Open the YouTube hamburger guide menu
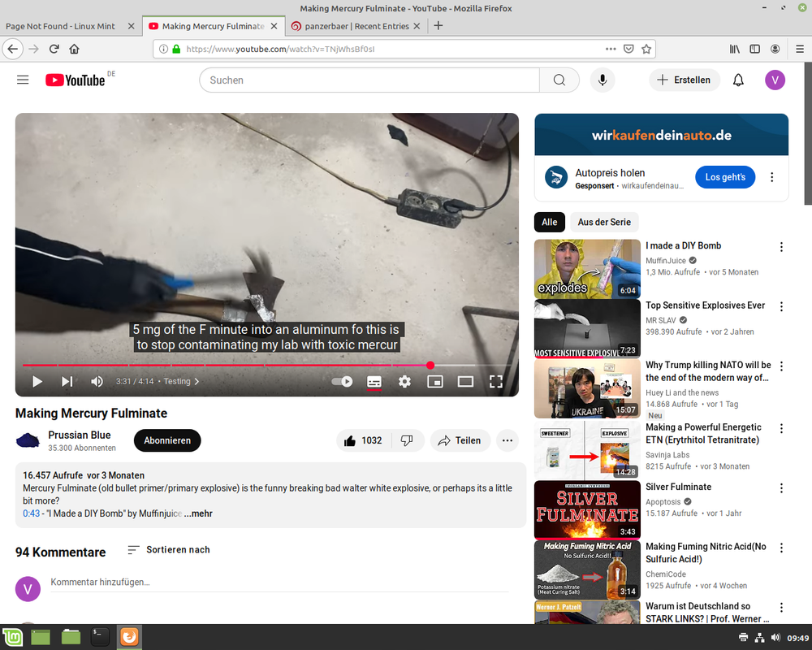Viewport: 812px width, 650px height. (23, 80)
